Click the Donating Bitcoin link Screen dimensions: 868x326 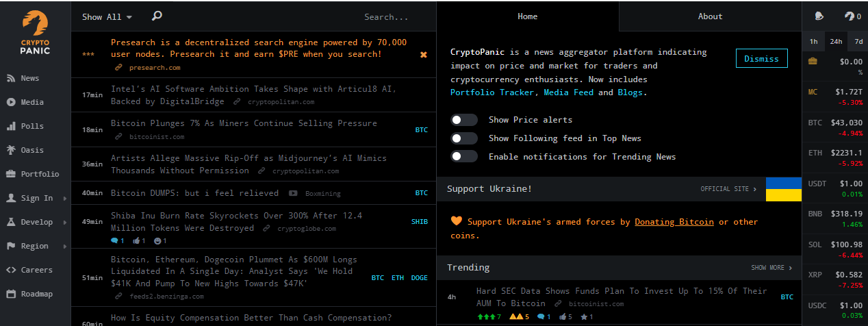(x=674, y=222)
